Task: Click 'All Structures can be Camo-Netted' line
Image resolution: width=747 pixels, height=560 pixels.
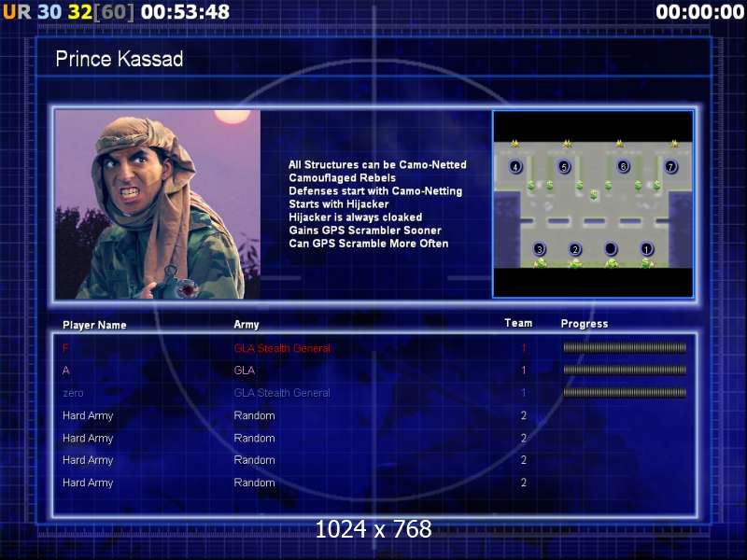Action: point(377,165)
